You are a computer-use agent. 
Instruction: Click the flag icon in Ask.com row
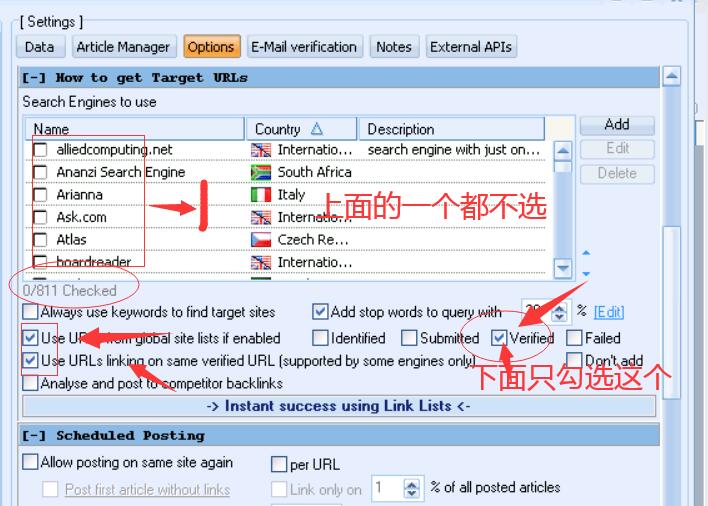tap(261, 217)
